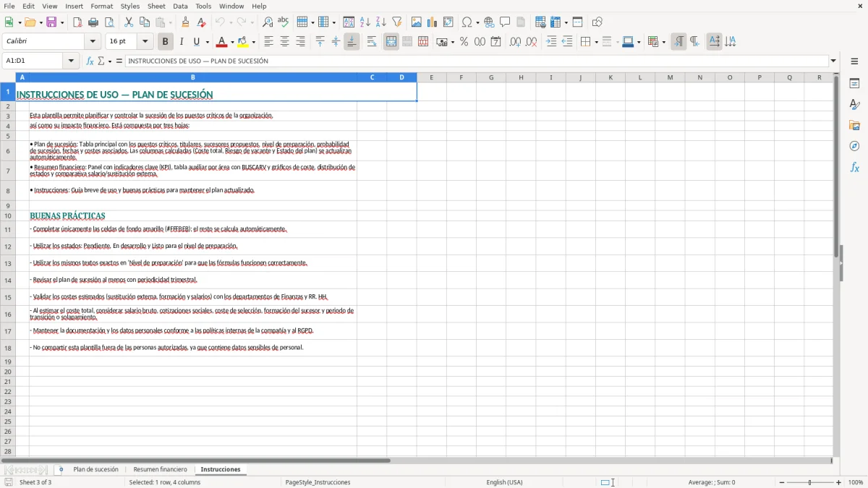This screenshot has height=488, width=868.
Task: Open the Data menu
Action: pos(180,6)
